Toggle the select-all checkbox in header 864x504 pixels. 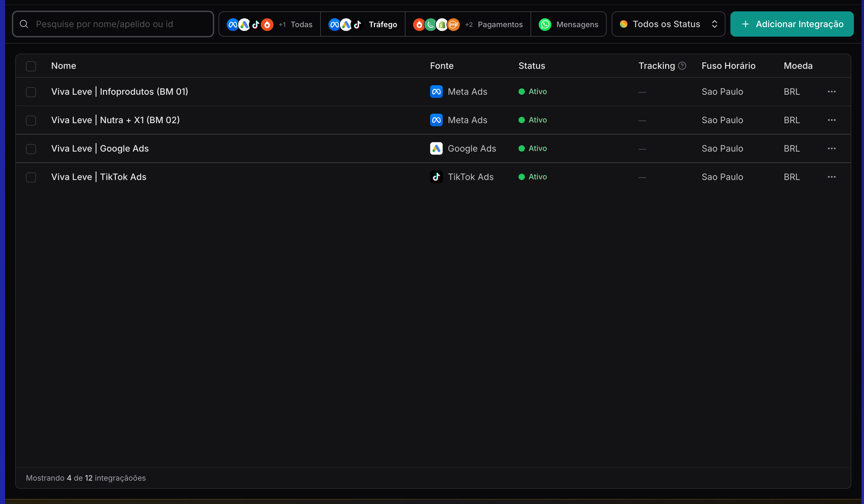pyautogui.click(x=31, y=66)
